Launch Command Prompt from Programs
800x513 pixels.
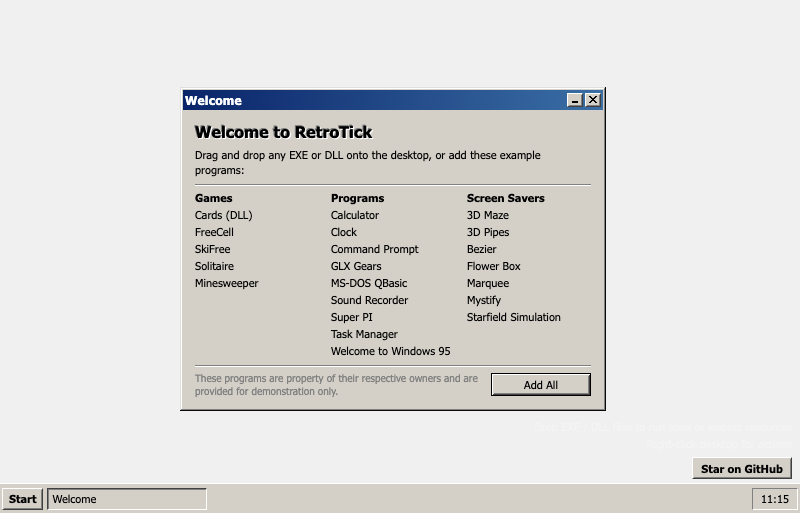click(x=374, y=249)
